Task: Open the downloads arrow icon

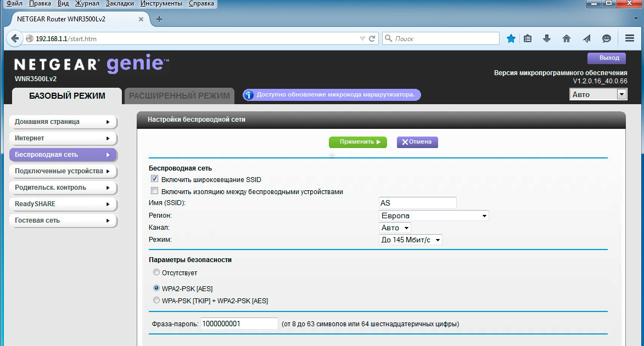Action: [x=547, y=38]
